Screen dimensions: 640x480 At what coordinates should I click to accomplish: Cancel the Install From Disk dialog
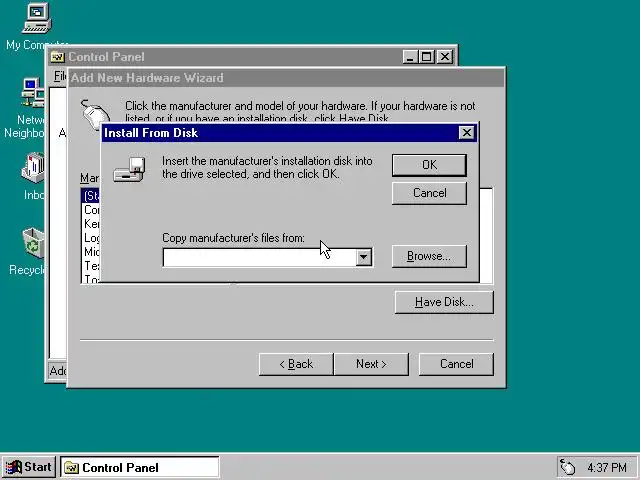[x=429, y=193]
